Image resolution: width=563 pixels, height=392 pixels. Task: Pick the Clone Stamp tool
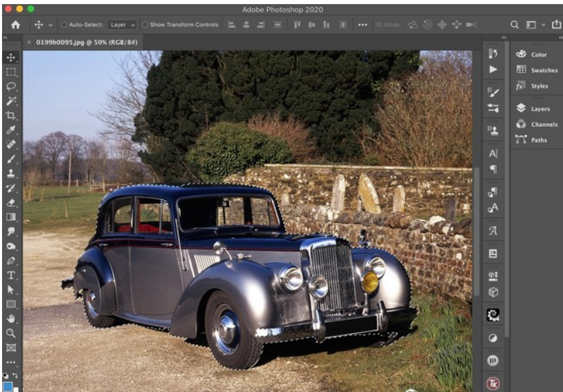point(11,173)
